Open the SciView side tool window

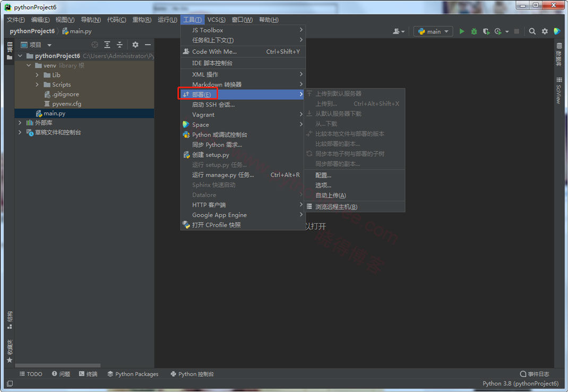pyautogui.click(x=560, y=91)
